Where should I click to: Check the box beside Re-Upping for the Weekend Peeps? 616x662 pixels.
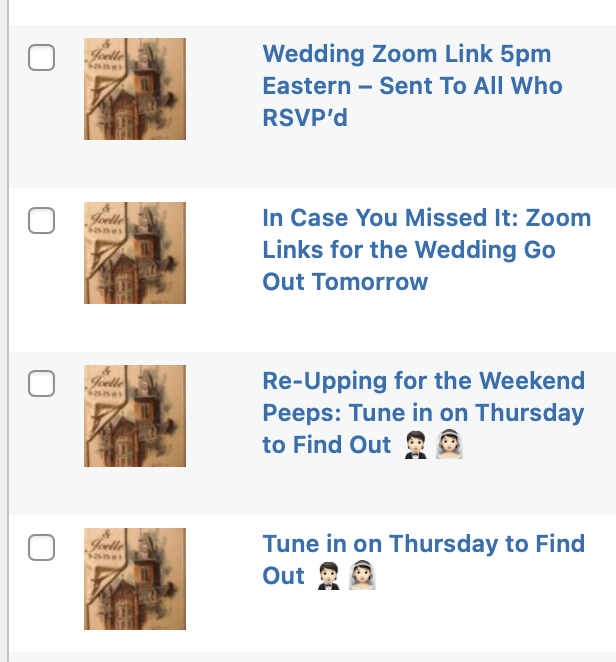[x=41, y=384]
